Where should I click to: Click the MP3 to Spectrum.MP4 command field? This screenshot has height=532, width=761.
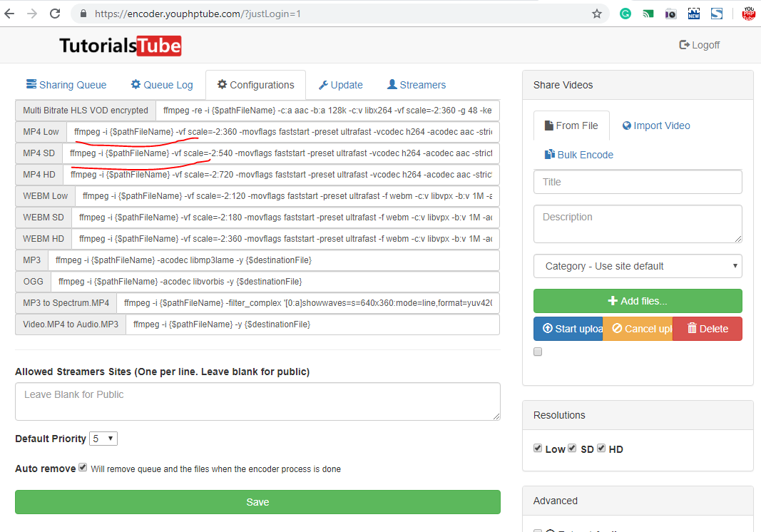point(308,303)
